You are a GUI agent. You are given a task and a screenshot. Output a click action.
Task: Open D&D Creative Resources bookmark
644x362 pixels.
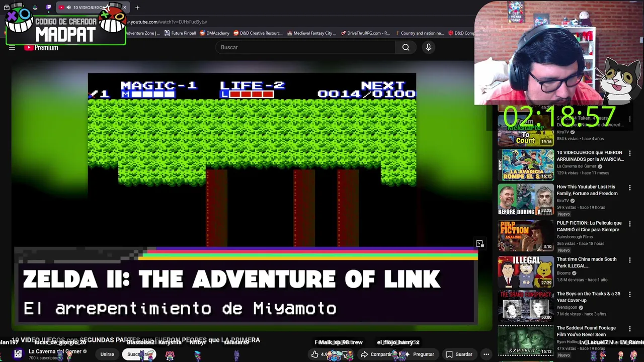point(258,33)
